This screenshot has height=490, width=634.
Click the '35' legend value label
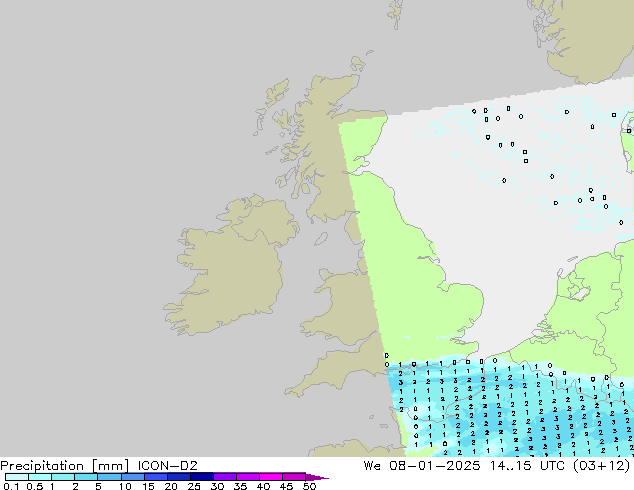click(x=240, y=486)
